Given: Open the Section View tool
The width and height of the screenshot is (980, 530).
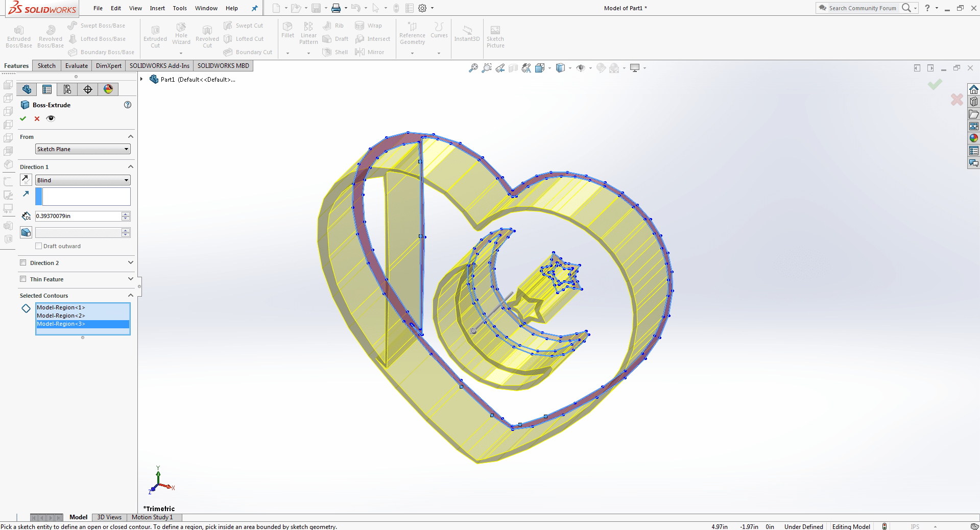Looking at the screenshot, I should tap(513, 68).
